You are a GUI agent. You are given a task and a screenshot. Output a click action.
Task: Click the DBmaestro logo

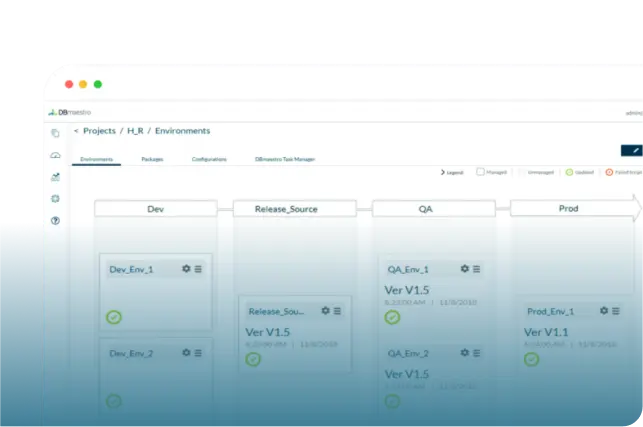[70, 112]
